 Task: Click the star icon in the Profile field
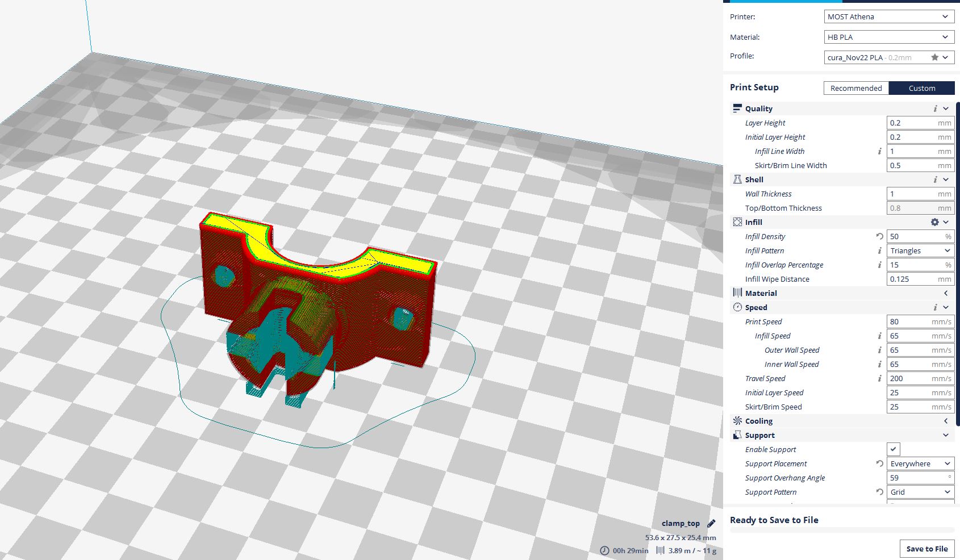pyautogui.click(x=934, y=57)
